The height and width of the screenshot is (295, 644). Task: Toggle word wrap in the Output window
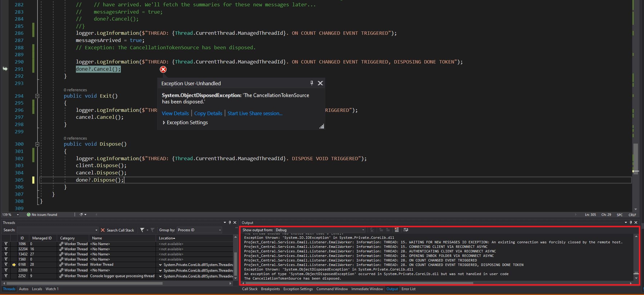[406, 230]
